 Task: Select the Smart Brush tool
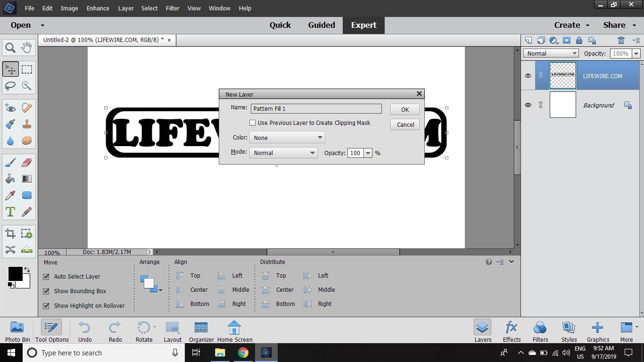10,124
